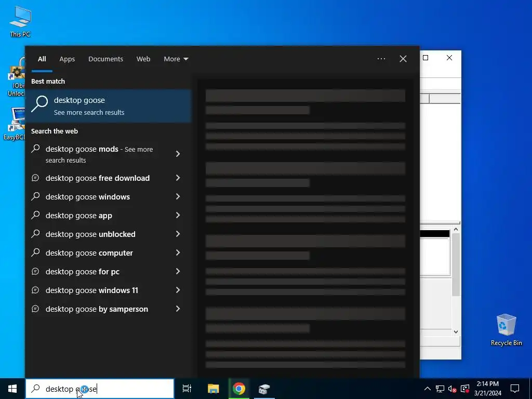
Task: Expand preview for desktop goose windows
Action: (x=178, y=196)
